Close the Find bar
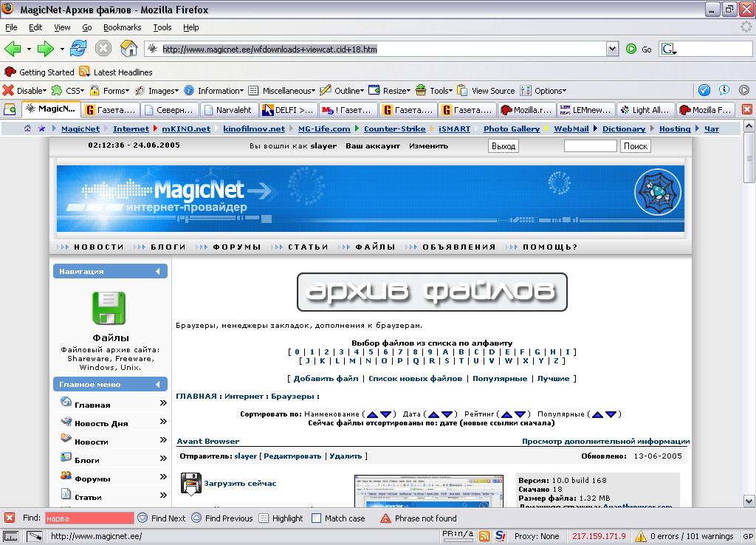Viewport: 756px width, 545px height. pyautogui.click(x=10, y=518)
